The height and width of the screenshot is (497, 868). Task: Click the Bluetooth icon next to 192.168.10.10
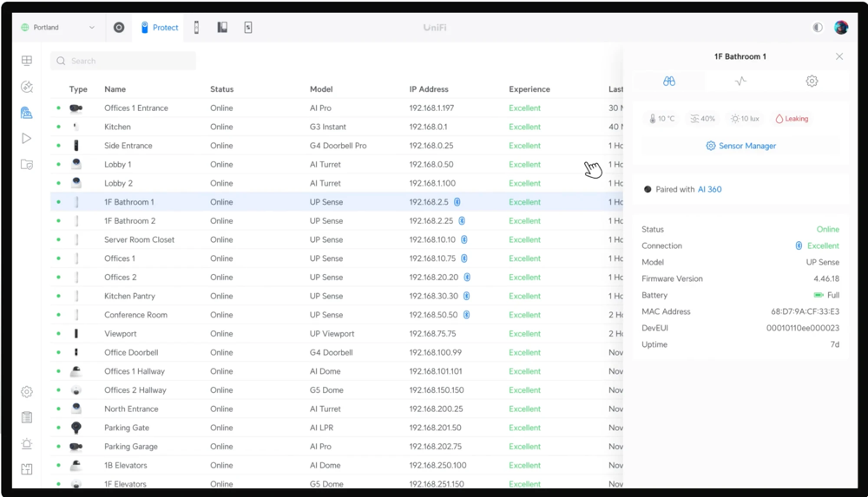click(464, 239)
